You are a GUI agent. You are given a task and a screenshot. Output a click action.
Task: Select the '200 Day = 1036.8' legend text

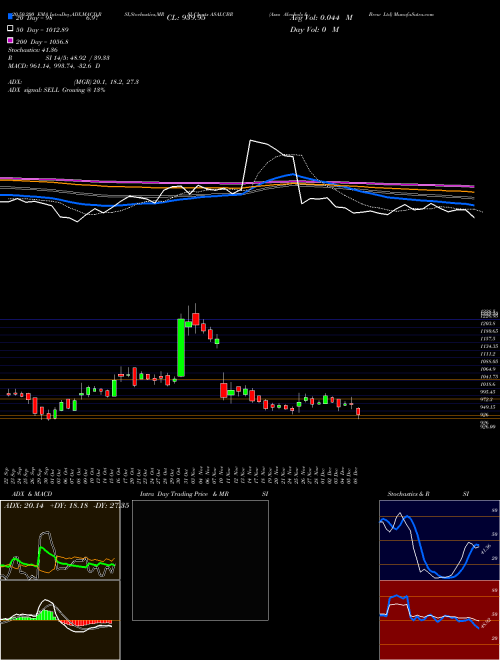click(x=43, y=42)
